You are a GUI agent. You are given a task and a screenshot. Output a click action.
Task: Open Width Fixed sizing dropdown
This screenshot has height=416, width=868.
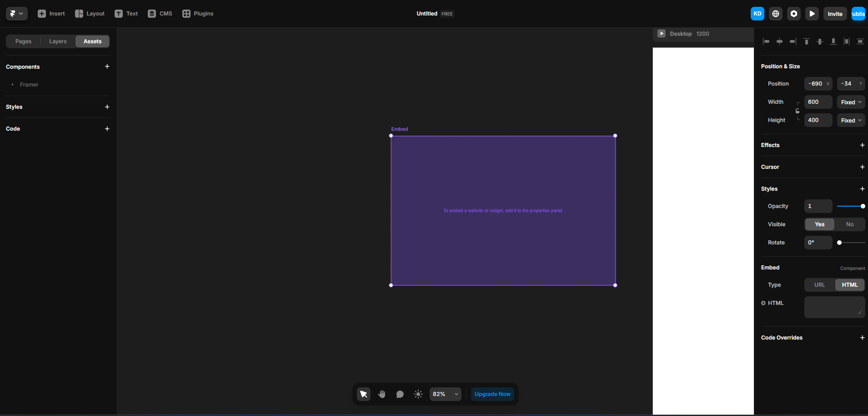(x=851, y=102)
